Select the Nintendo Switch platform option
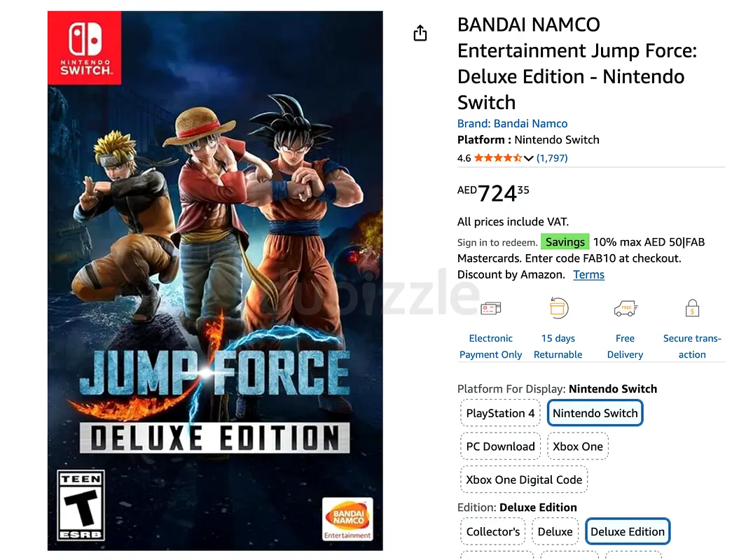This screenshot has width=739, height=560. [x=595, y=413]
